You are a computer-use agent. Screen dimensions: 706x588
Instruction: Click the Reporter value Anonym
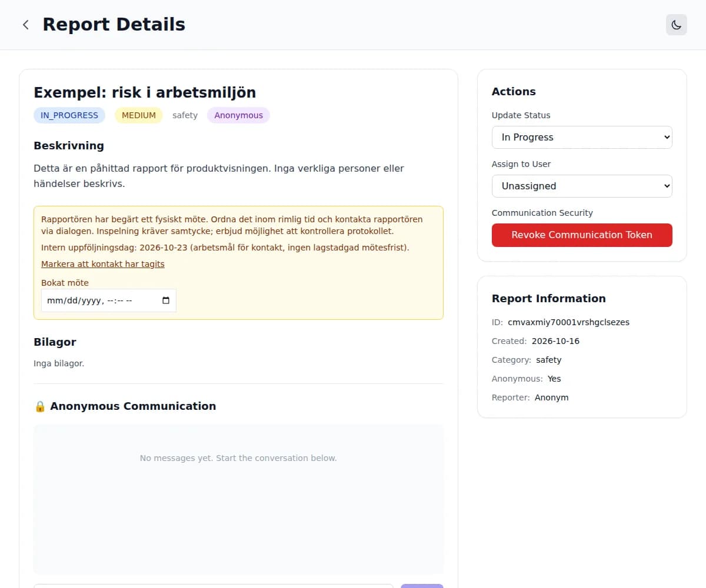tap(551, 397)
